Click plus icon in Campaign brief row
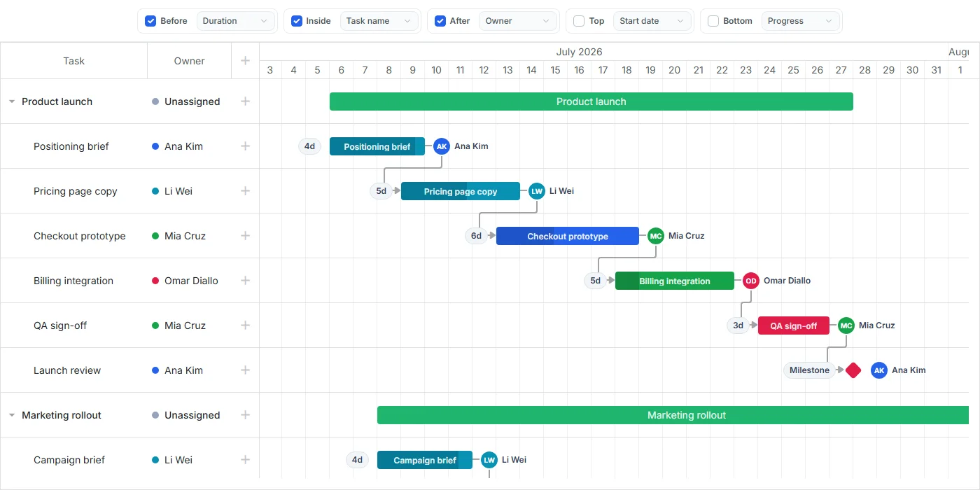Viewport: 980px width, 490px height. [245, 460]
